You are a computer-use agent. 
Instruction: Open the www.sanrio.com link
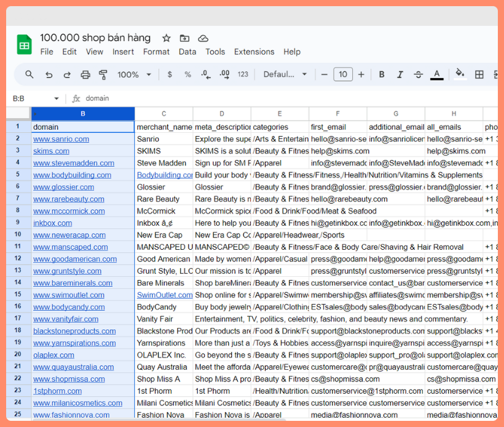coord(61,139)
